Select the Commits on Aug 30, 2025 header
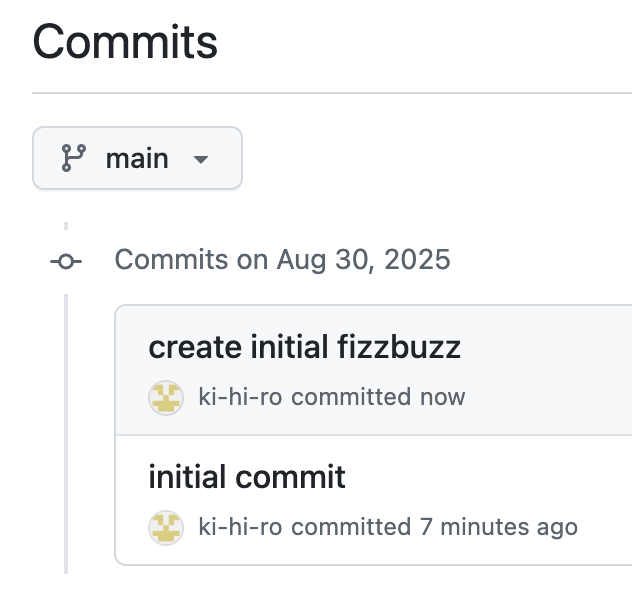Viewport: 632px width, 604px height. click(x=283, y=259)
